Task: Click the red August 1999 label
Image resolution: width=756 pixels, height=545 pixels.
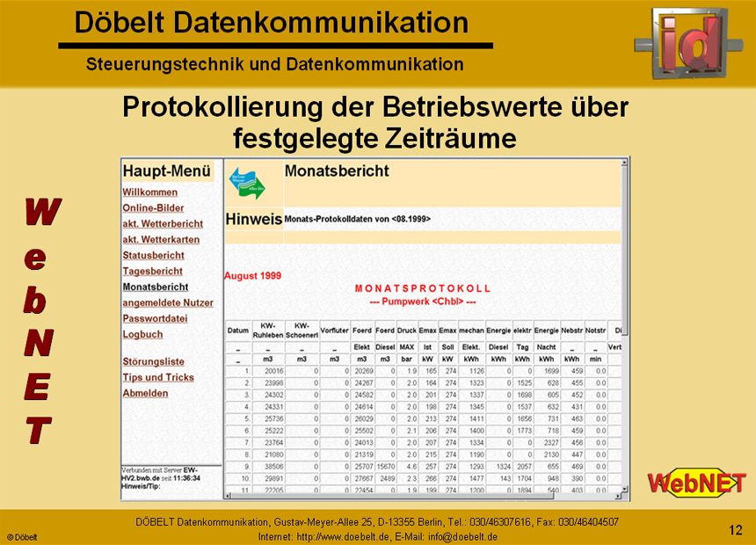Action: (252, 276)
